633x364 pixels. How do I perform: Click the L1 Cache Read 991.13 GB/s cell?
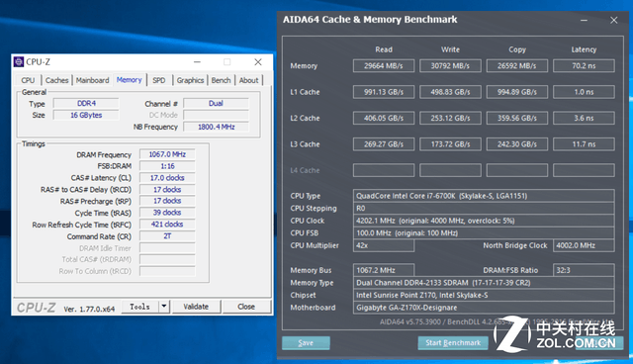[x=384, y=92]
